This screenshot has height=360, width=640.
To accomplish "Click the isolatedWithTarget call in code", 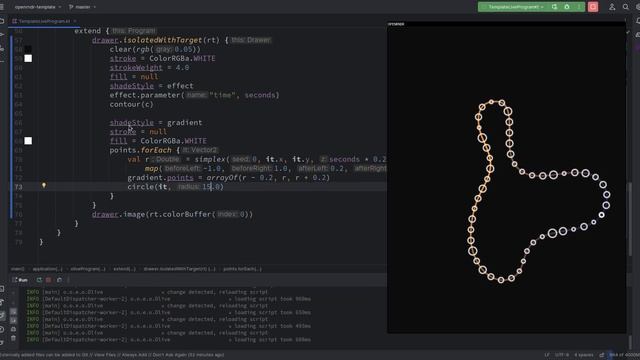I will [x=162, y=40].
